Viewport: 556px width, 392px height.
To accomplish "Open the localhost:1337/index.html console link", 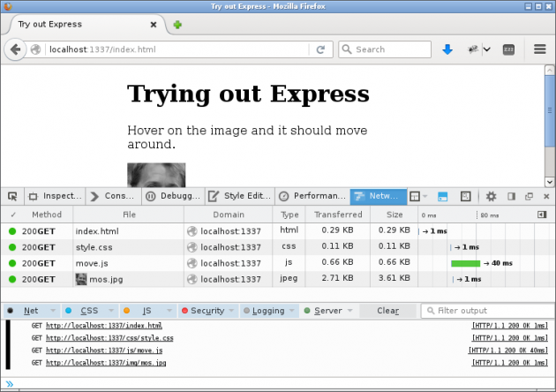I will click(x=104, y=326).
